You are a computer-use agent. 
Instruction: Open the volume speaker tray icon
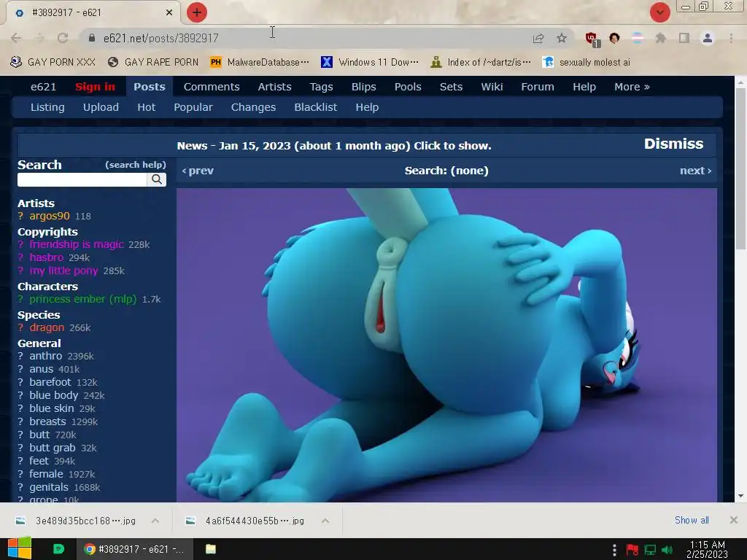click(x=667, y=550)
